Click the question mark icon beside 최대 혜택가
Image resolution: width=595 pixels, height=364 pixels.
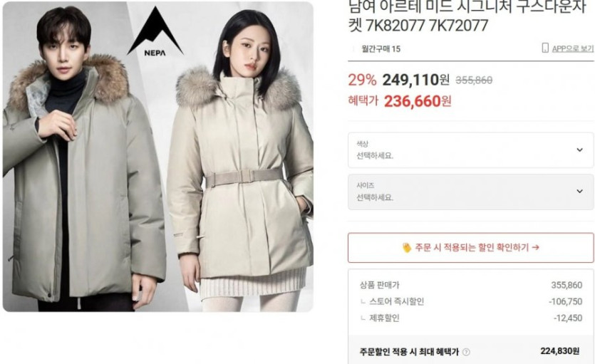pyautogui.click(x=466, y=352)
